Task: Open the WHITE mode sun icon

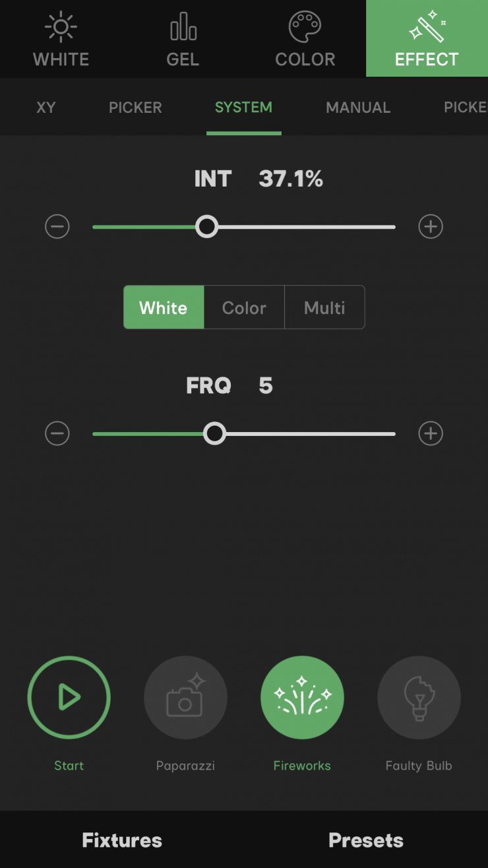Action: pyautogui.click(x=61, y=28)
